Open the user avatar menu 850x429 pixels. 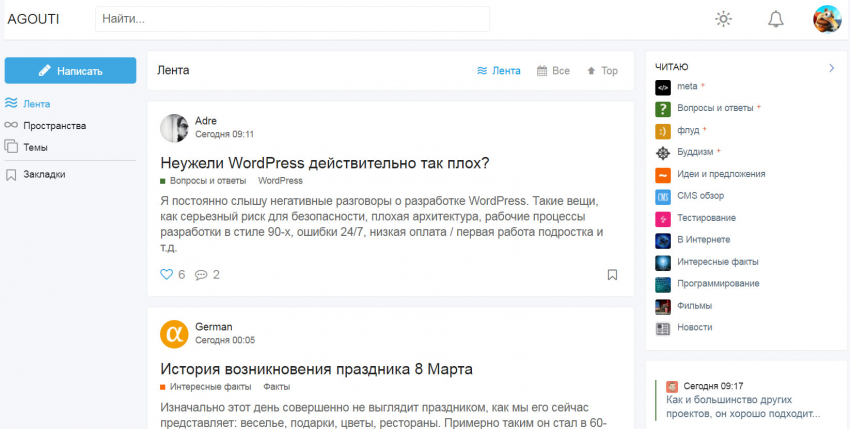(826, 19)
